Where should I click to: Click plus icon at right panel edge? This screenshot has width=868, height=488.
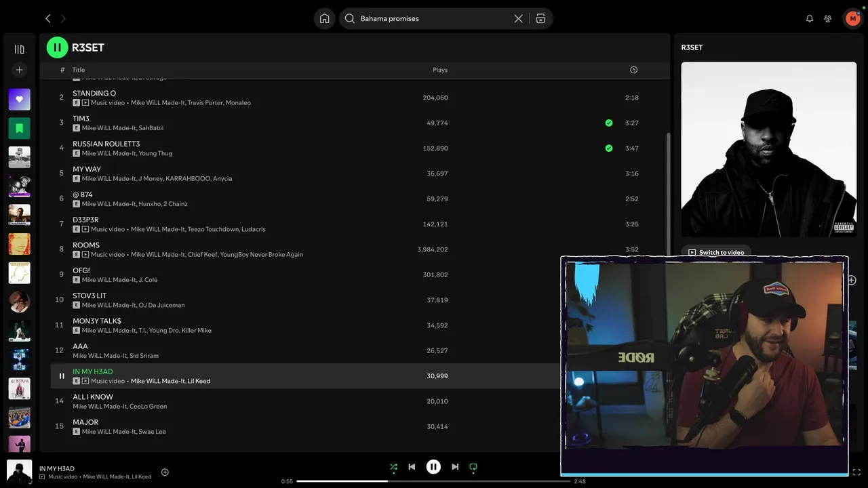click(852, 280)
